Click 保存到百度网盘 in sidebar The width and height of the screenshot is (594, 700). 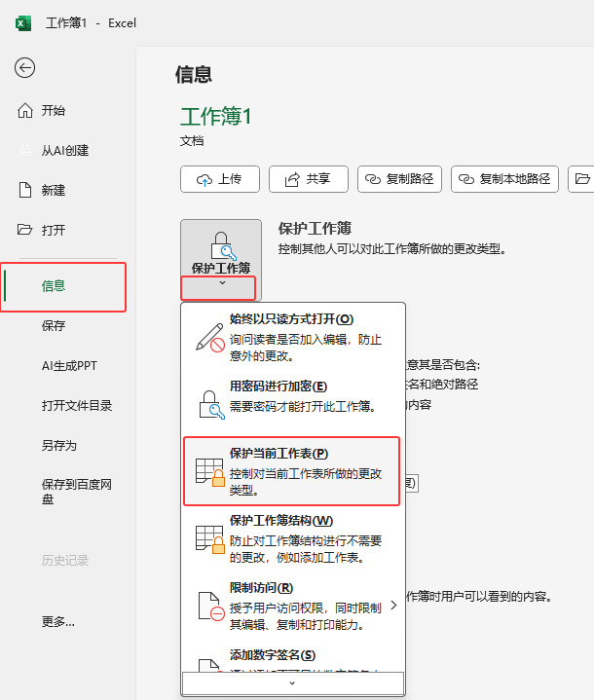click(76, 492)
